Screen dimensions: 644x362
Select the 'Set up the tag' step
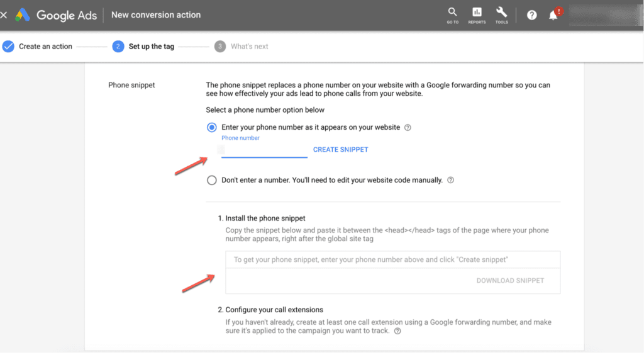click(x=151, y=47)
